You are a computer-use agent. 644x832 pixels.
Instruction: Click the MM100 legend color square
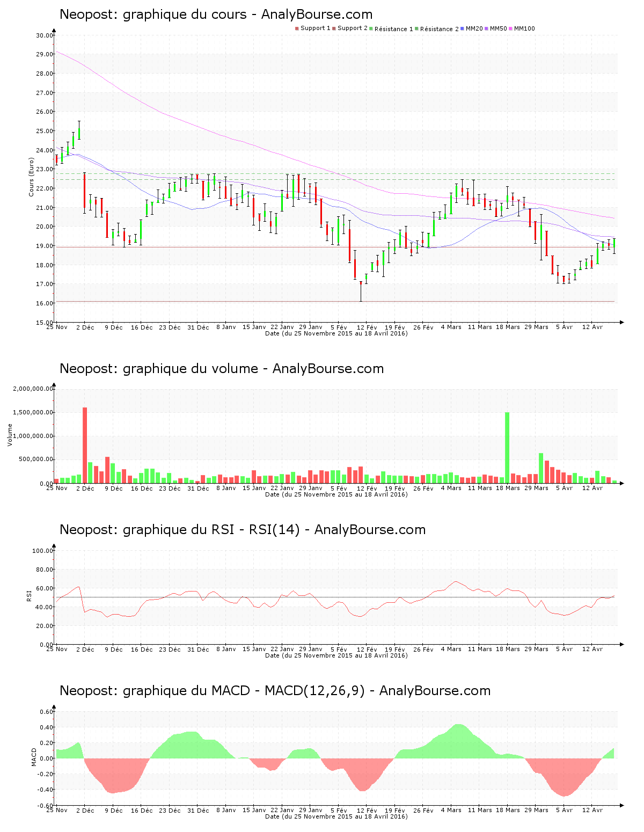point(510,28)
